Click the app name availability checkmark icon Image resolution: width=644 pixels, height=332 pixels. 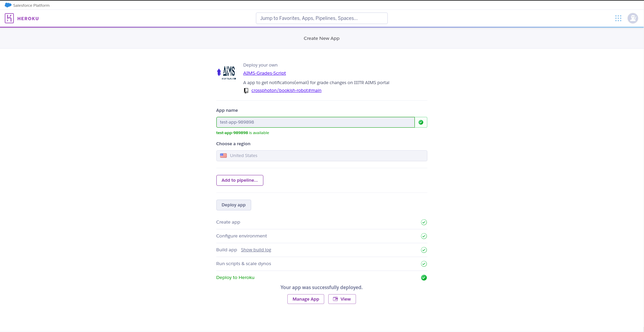(x=421, y=122)
